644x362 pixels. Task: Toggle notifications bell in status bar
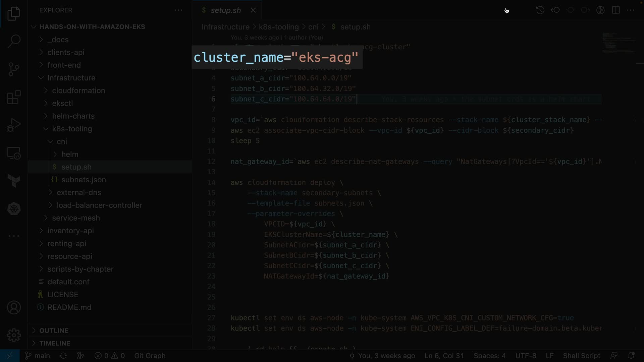[x=631, y=356]
